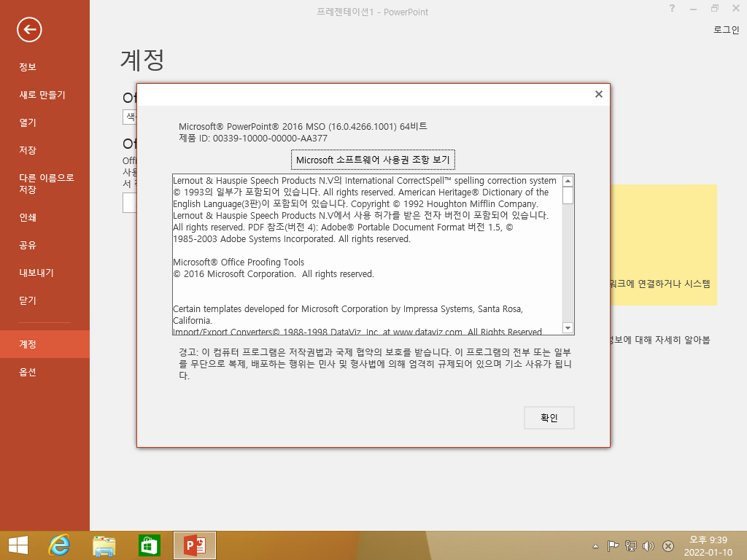747x560 pixels.
Task: Select 새로 만들기 in the sidebar
Action: click(x=42, y=95)
